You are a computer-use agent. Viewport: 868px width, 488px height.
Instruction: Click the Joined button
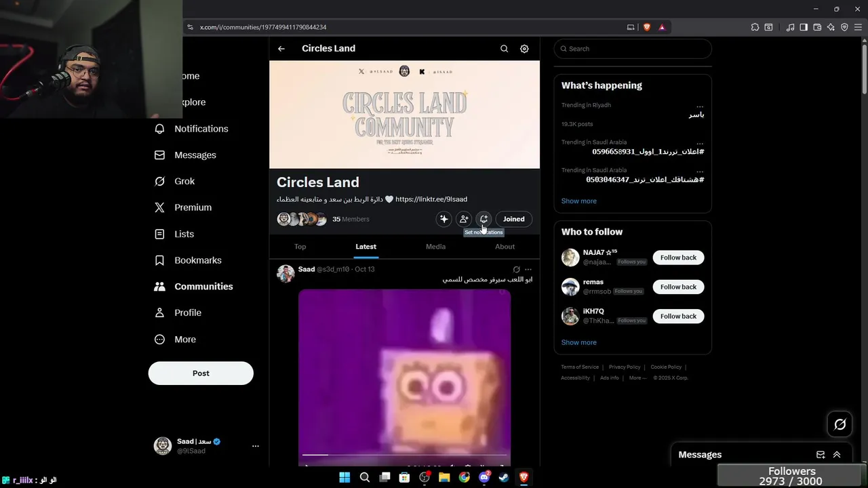[x=513, y=219]
